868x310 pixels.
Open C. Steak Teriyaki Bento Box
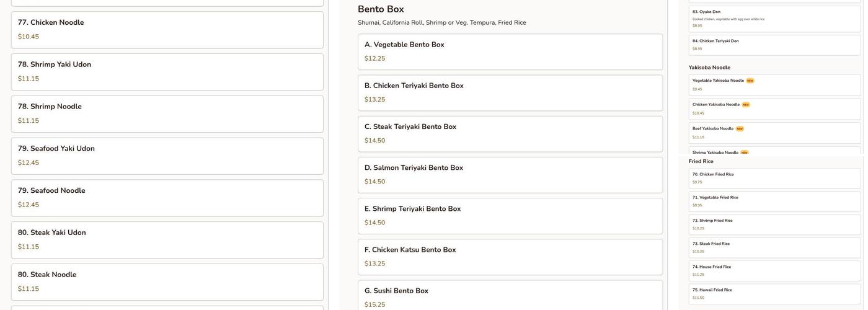[x=510, y=134]
